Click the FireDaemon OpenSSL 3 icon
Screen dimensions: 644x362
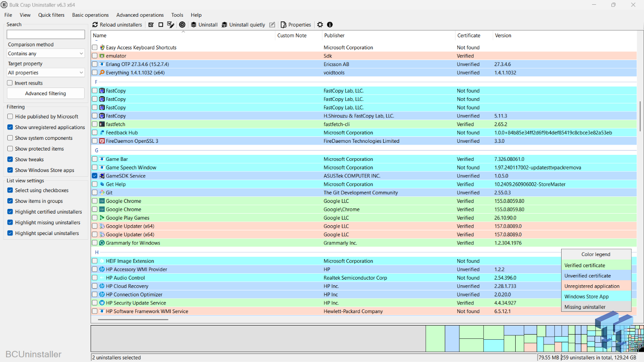[102, 141]
